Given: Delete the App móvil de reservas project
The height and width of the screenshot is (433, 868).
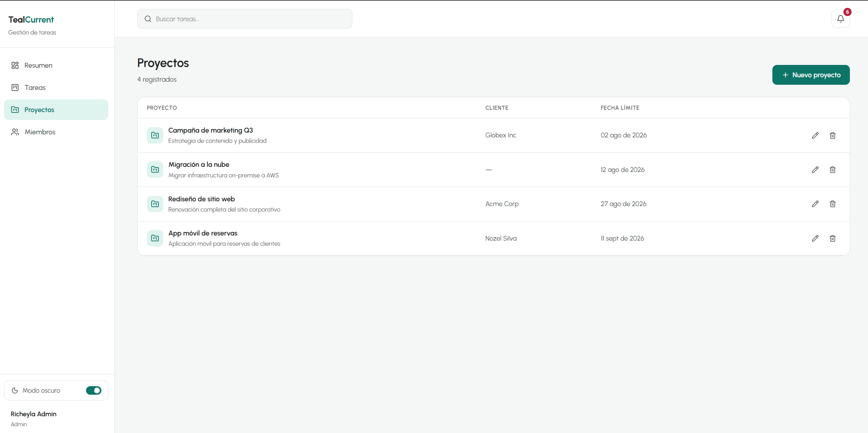Looking at the screenshot, I should [x=832, y=238].
